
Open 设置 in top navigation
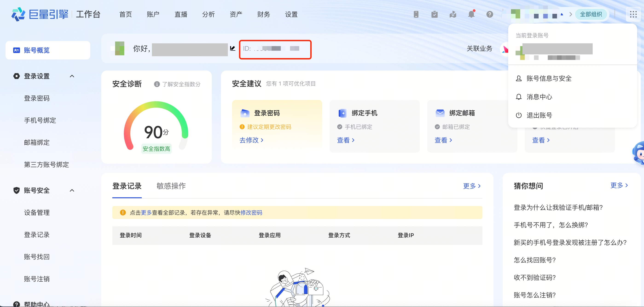coord(291,14)
